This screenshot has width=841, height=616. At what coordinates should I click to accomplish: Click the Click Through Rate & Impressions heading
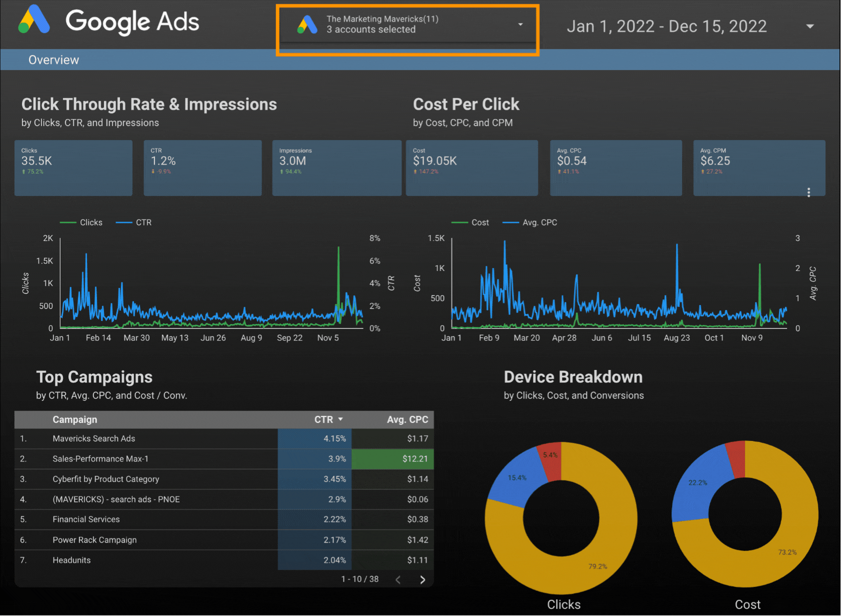[149, 104]
